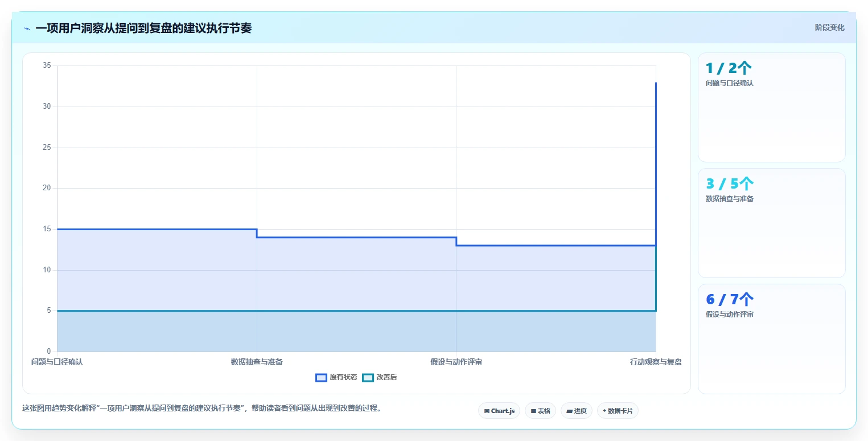
Task: Click the 3 / 5个 value text
Action: tap(730, 184)
